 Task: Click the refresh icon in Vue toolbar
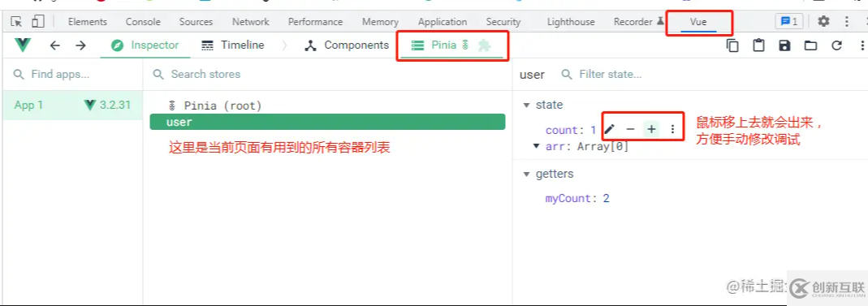[836, 45]
